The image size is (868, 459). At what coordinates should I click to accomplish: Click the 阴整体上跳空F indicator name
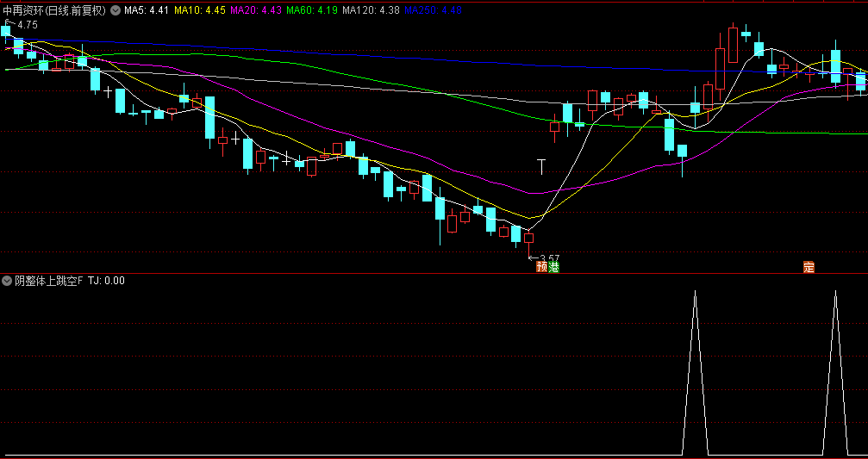point(49,281)
